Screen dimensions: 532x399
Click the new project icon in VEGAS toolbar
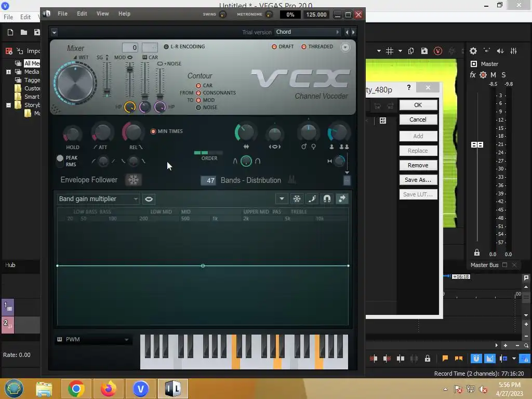click(10, 32)
